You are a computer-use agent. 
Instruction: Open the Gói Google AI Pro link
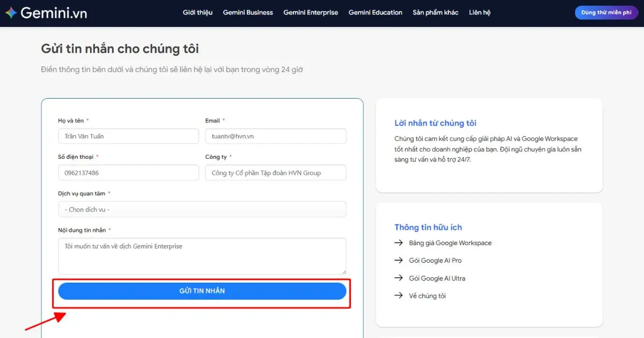click(435, 261)
